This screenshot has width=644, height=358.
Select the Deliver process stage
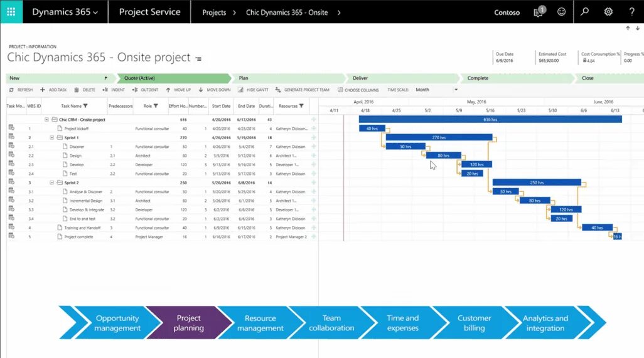tap(402, 78)
